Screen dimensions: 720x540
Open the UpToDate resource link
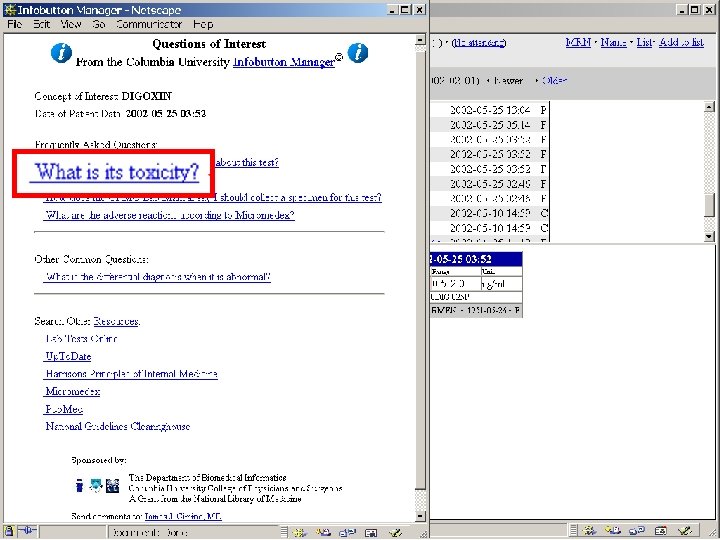(x=68, y=356)
